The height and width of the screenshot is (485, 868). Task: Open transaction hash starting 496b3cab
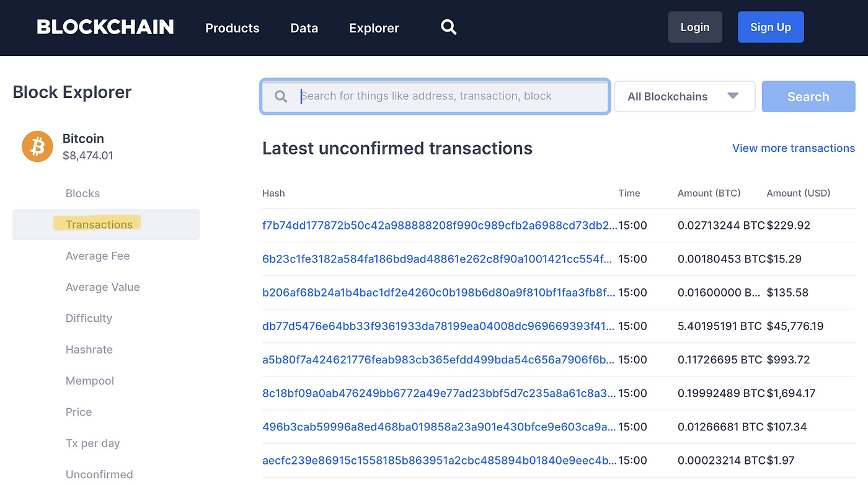coord(439,427)
